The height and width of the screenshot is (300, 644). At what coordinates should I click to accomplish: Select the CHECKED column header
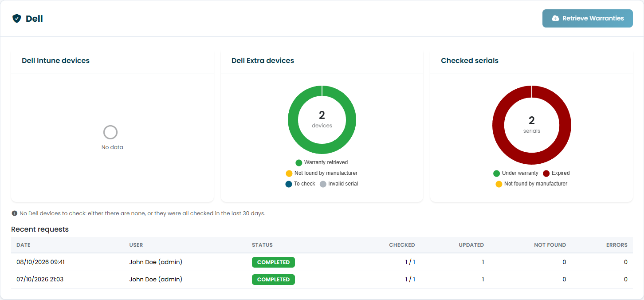(402, 245)
